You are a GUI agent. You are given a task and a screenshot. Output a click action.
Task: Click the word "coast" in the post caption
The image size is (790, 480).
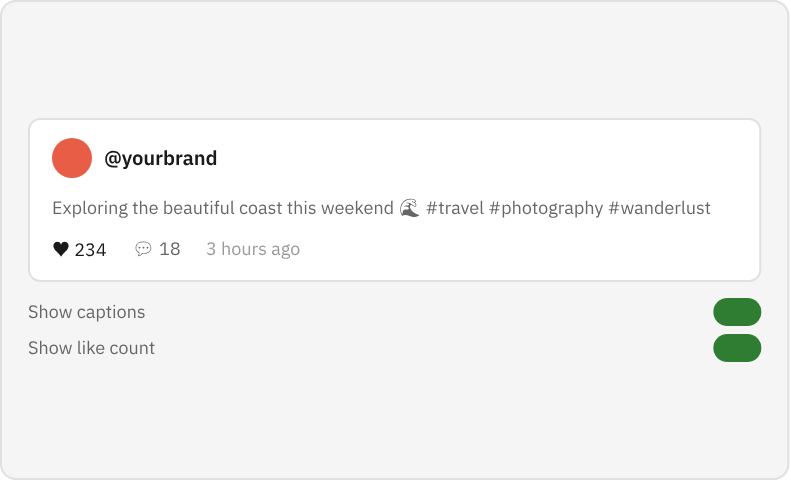tap(262, 208)
